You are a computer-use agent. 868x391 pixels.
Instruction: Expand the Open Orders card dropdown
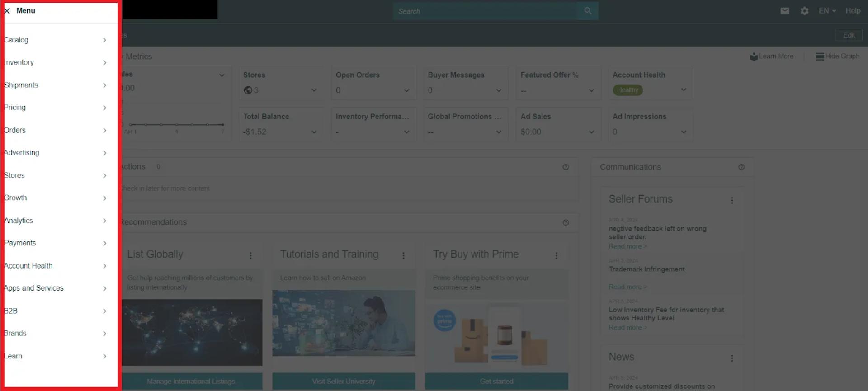tap(406, 90)
